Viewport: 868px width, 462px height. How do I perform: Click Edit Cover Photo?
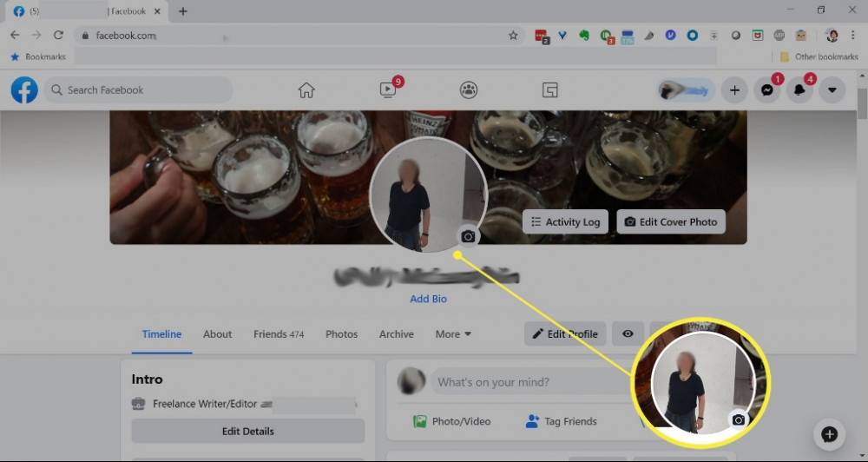coord(671,221)
